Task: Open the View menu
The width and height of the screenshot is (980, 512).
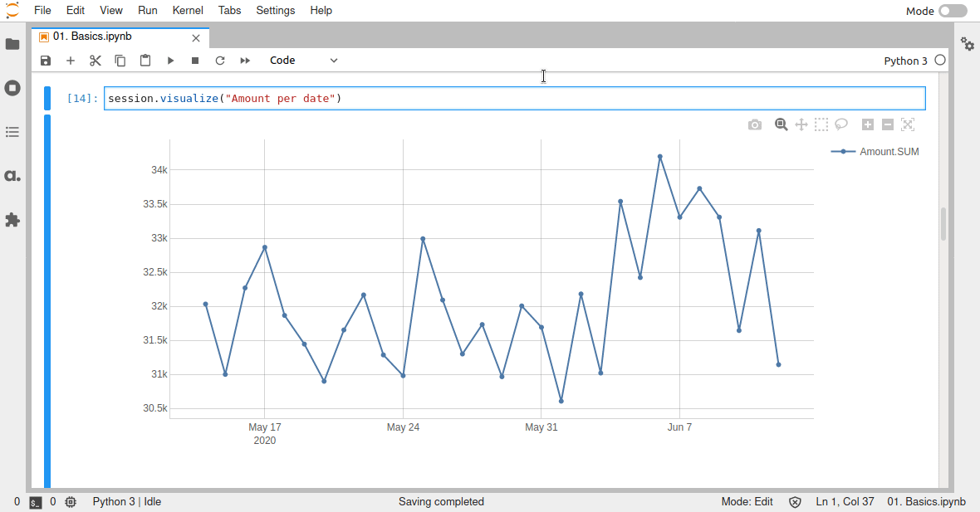Action: tap(111, 11)
